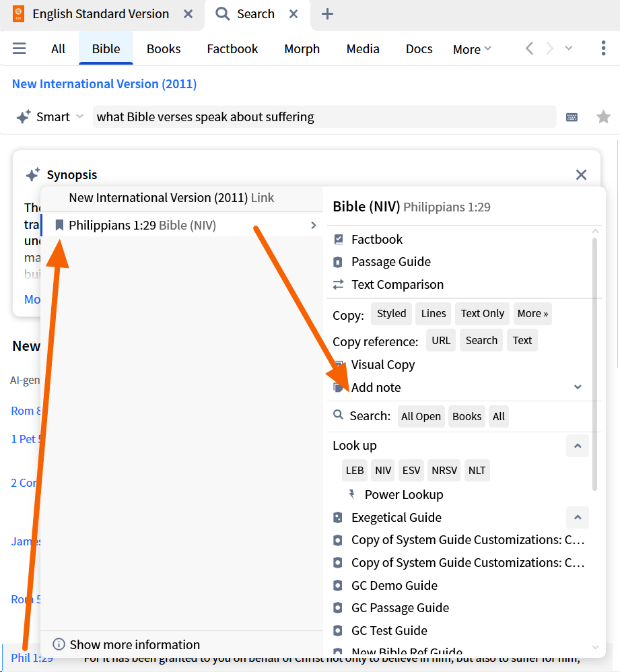Click the ESV resource tab icon
This screenshot has height=672, width=620.
coord(18,13)
